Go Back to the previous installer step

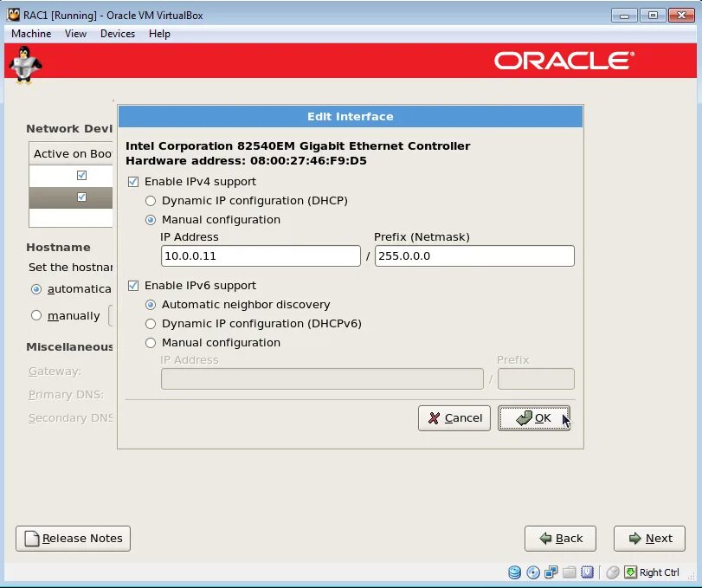click(x=560, y=539)
